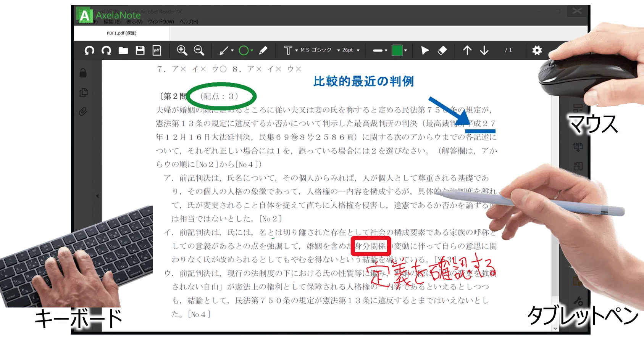Click the '/ 1' page count text
Image resolution: width=644 pixels, height=338 pixels.
tap(508, 50)
